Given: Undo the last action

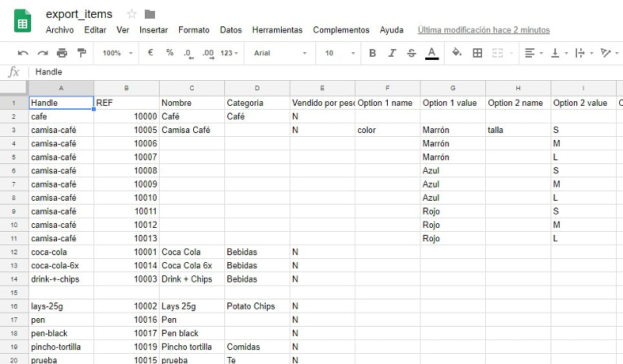Looking at the screenshot, I should (x=23, y=53).
